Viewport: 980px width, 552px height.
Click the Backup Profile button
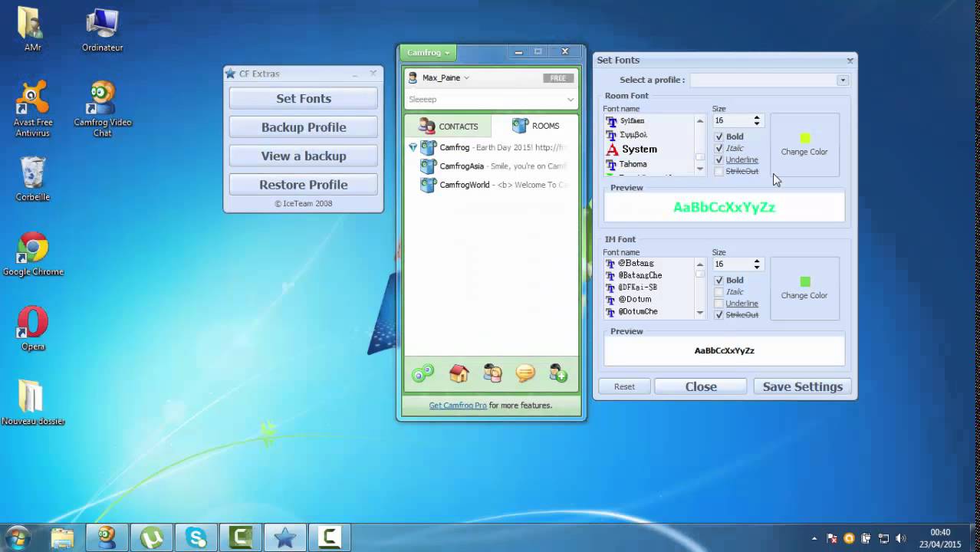pyautogui.click(x=304, y=127)
